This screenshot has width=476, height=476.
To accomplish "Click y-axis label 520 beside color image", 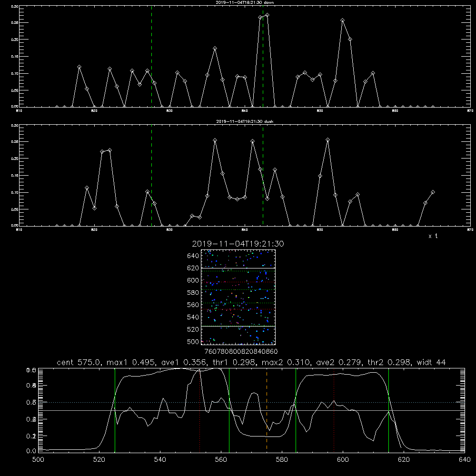I will (193, 329).
